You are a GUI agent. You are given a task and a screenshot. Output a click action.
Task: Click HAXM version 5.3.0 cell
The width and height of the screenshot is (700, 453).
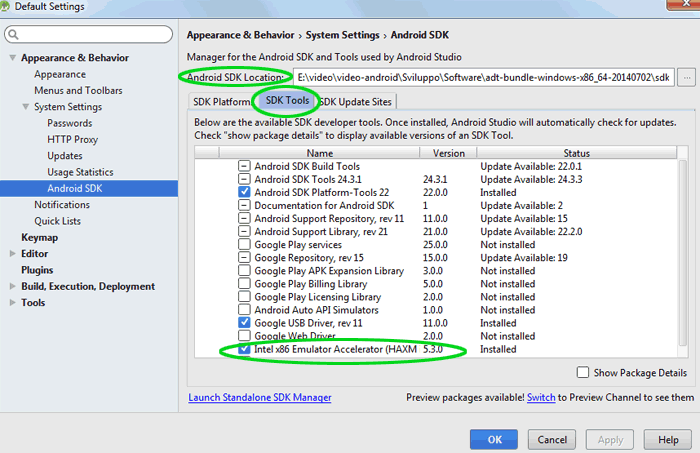[433, 349]
